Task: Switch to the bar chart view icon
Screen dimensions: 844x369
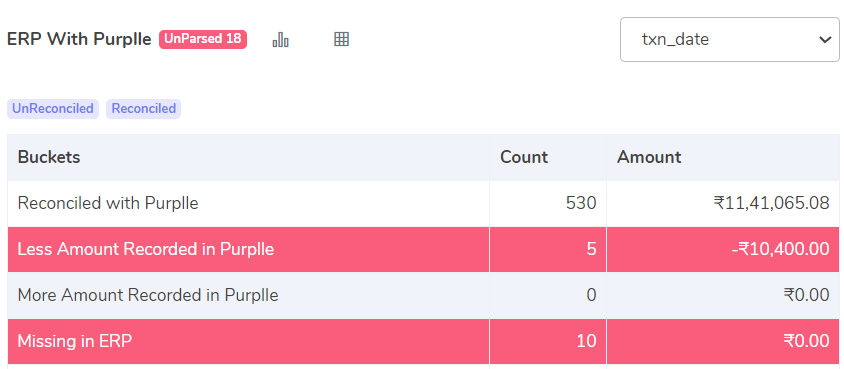Action: click(280, 39)
